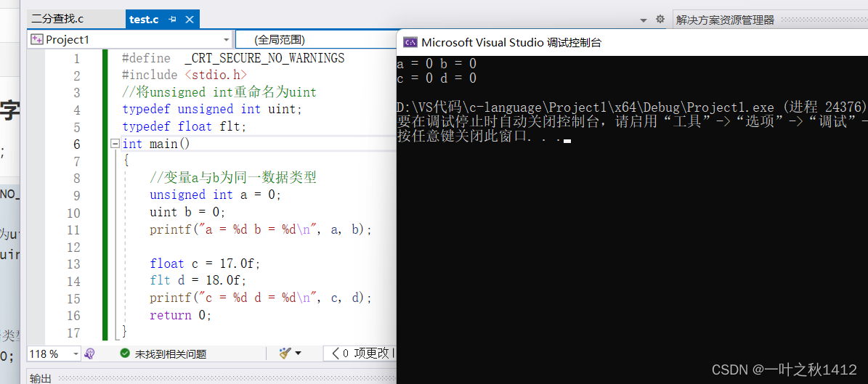The image size is (868, 384).
Task: Close the test.c tab
Action: click(190, 20)
